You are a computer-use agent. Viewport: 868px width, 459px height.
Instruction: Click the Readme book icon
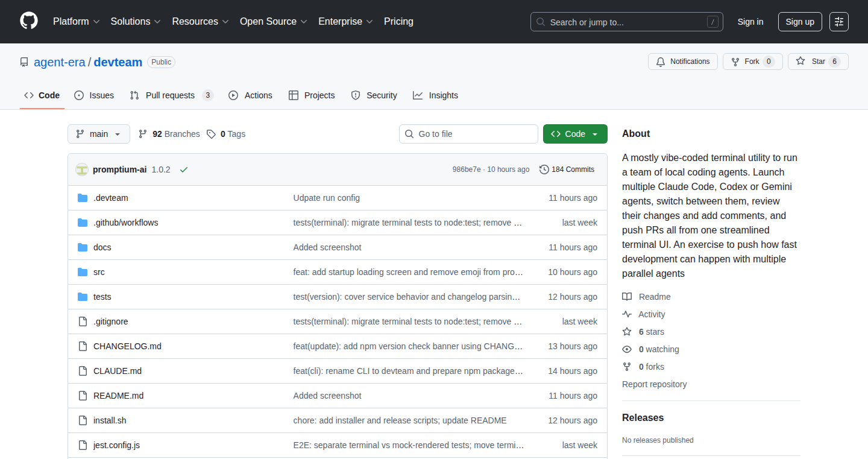tap(627, 297)
